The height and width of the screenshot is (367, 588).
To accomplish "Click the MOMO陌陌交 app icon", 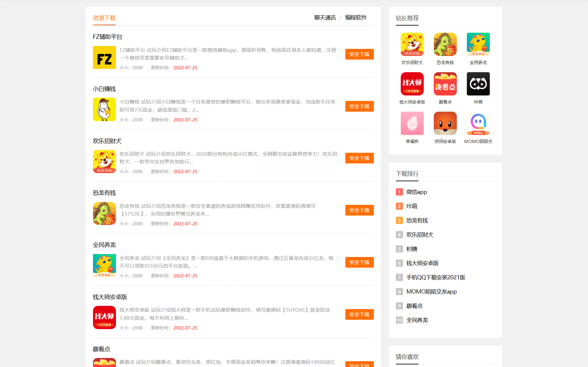I will 478,123.
